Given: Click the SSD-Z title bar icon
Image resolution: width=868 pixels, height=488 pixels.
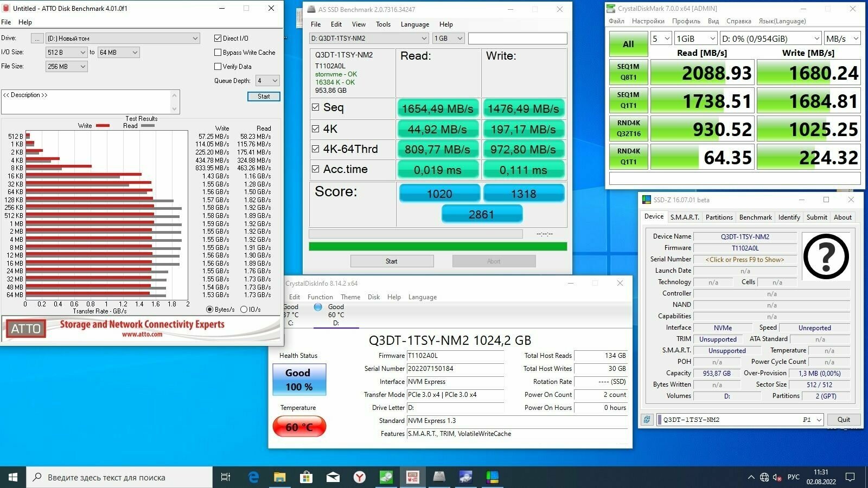Looking at the screenshot, I should coord(646,200).
